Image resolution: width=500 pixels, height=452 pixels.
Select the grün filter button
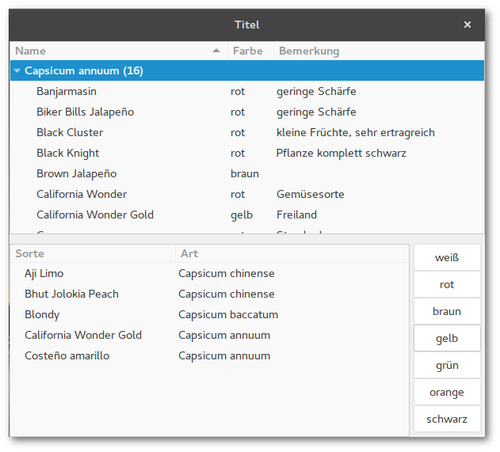447,365
